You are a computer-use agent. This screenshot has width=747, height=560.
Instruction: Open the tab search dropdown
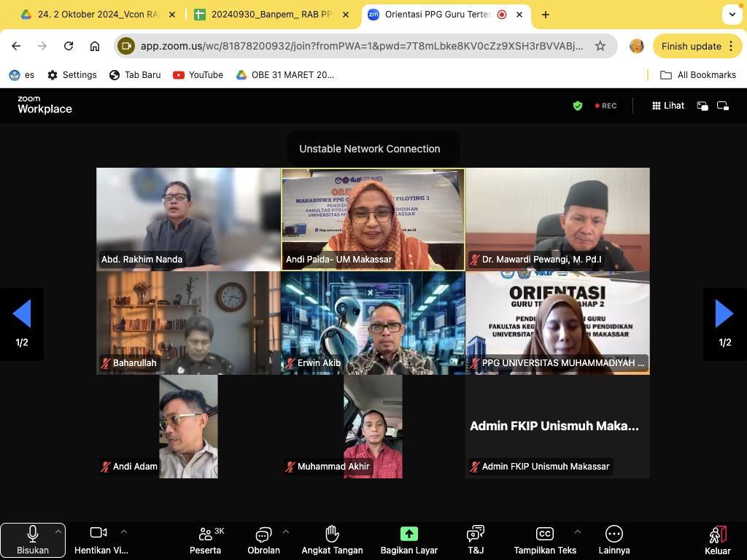(732, 15)
